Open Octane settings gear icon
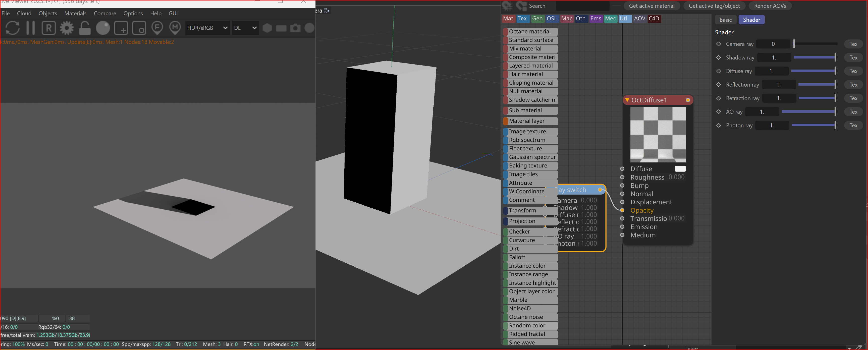This screenshot has width=868, height=350. [67, 28]
